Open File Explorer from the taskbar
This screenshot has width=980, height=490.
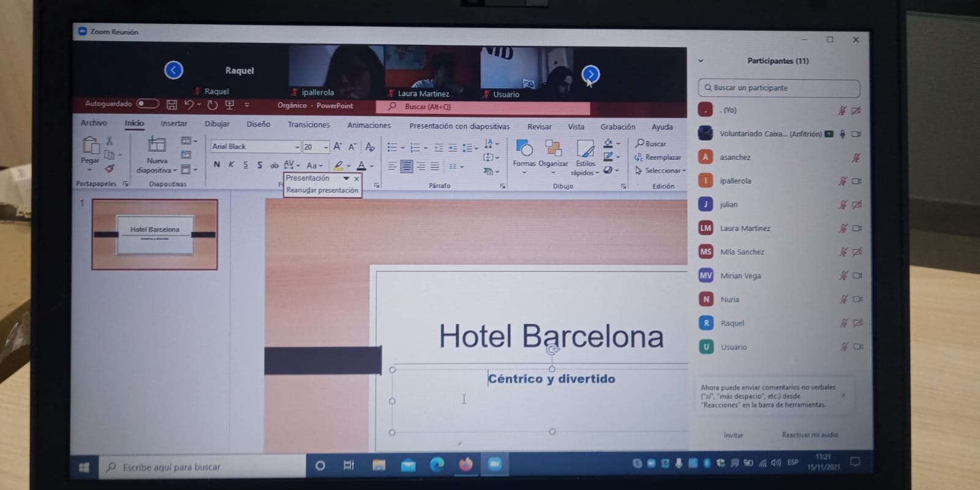[379, 466]
